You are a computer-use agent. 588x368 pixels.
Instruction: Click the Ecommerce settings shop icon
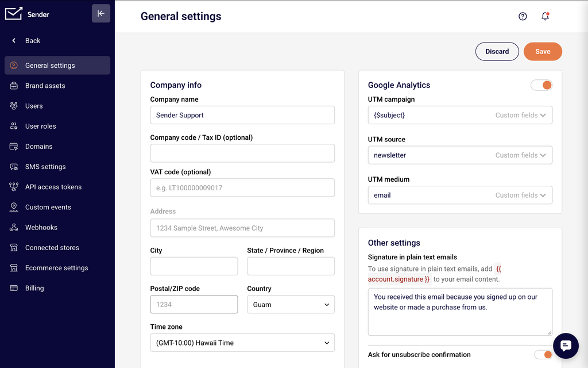tap(14, 268)
